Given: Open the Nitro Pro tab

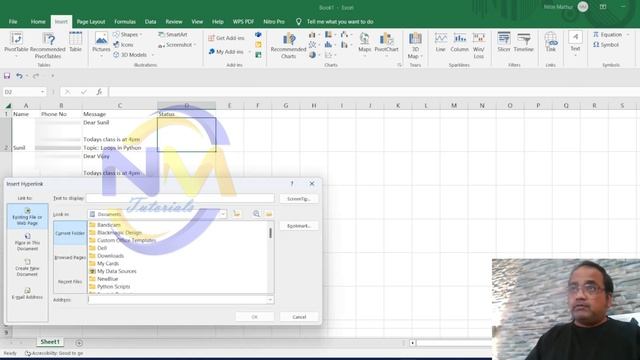Looking at the screenshot, I should [274, 22].
